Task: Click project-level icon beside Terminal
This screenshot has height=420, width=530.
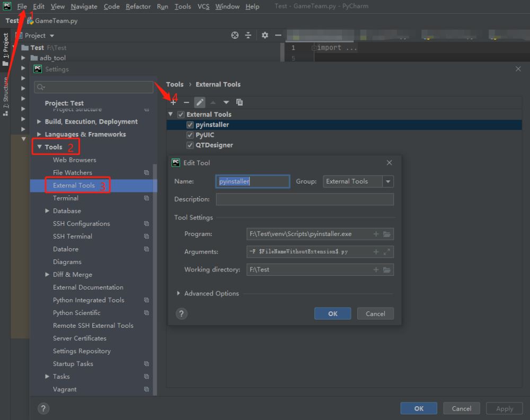Action: pyautogui.click(x=146, y=198)
